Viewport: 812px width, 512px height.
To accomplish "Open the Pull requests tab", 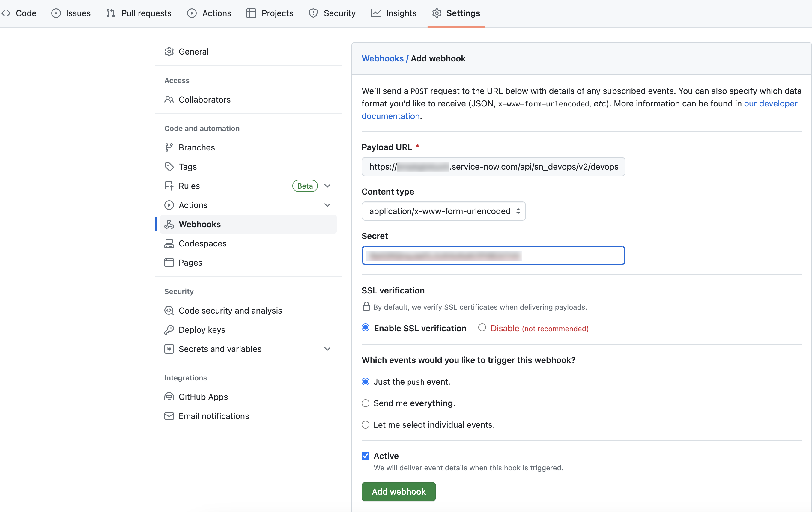I will (x=139, y=13).
